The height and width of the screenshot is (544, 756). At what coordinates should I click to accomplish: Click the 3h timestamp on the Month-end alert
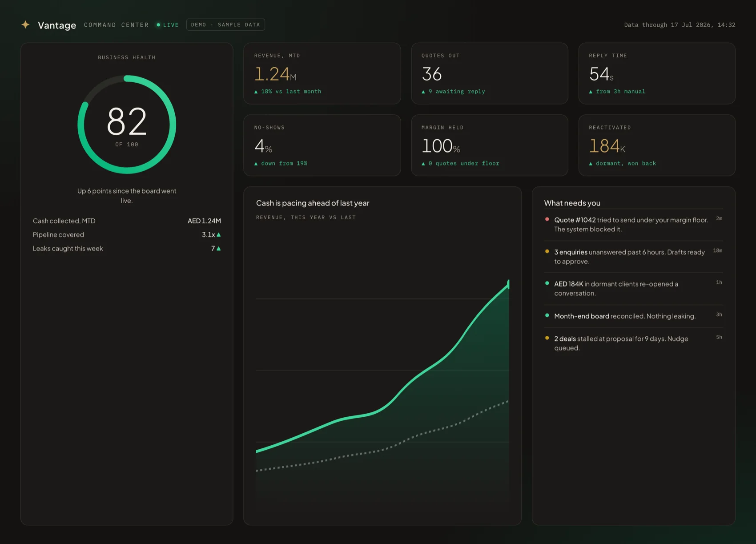[x=719, y=314]
